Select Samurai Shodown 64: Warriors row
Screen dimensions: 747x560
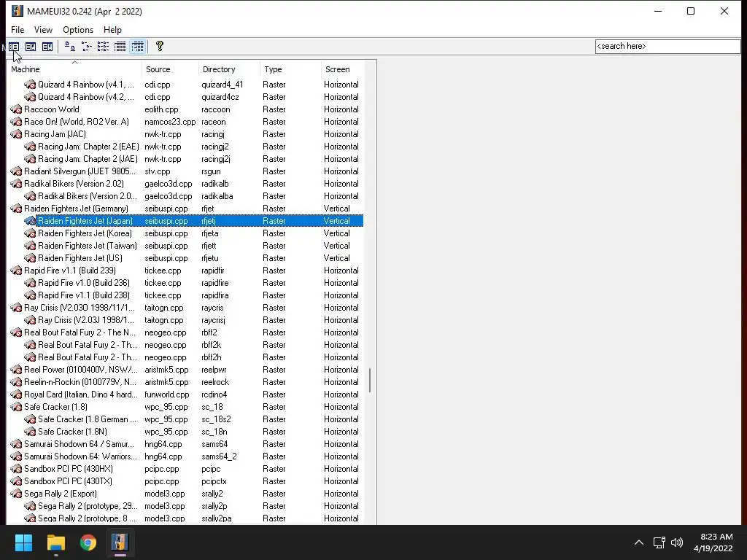tap(185, 456)
